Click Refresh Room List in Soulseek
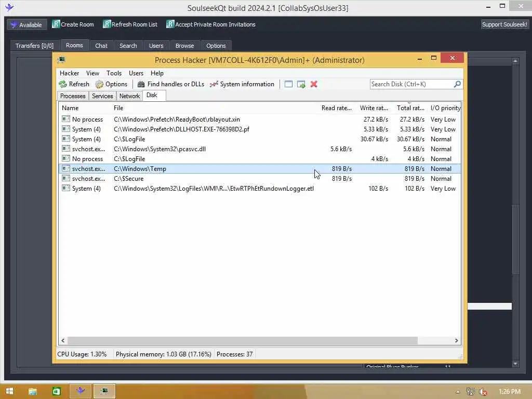Screen dimensions: 532x399 point(130,24)
